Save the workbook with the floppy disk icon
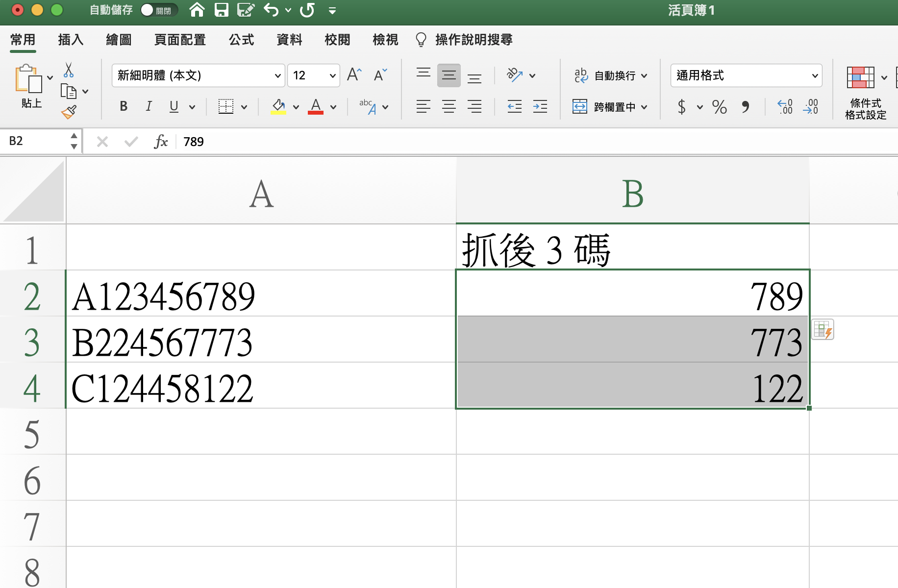898x588 pixels. 222,10
